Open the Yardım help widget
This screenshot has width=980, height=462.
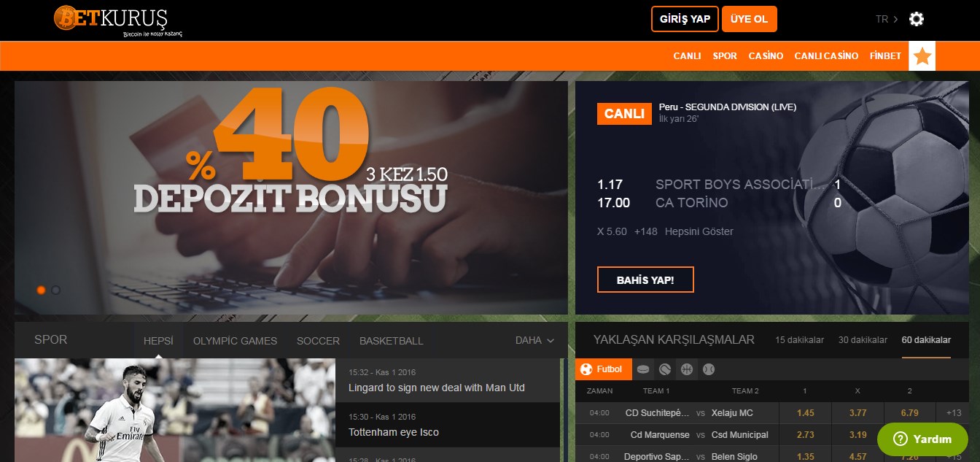pyautogui.click(x=922, y=439)
